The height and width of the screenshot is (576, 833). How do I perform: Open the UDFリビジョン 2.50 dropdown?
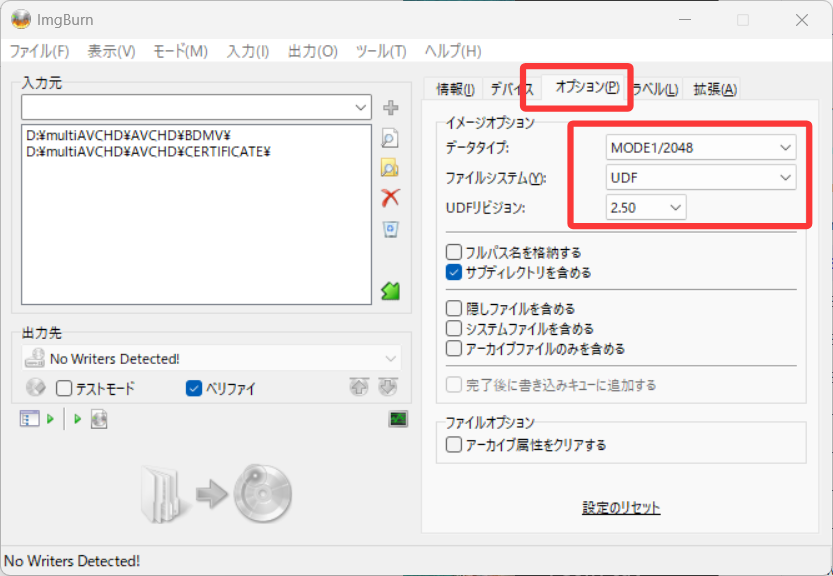[646, 207]
